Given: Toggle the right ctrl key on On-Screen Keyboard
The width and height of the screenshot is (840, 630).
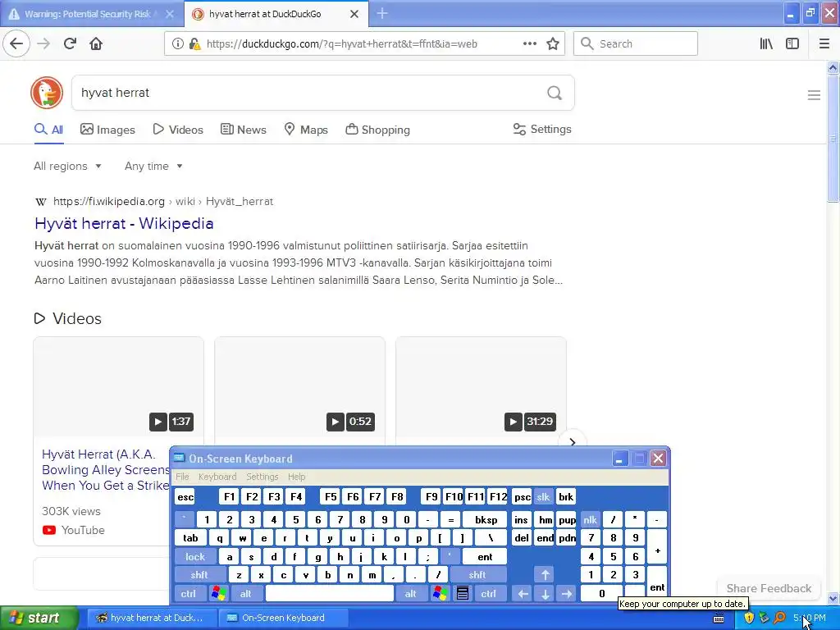Looking at the screenshot, I should coord(489,593).
